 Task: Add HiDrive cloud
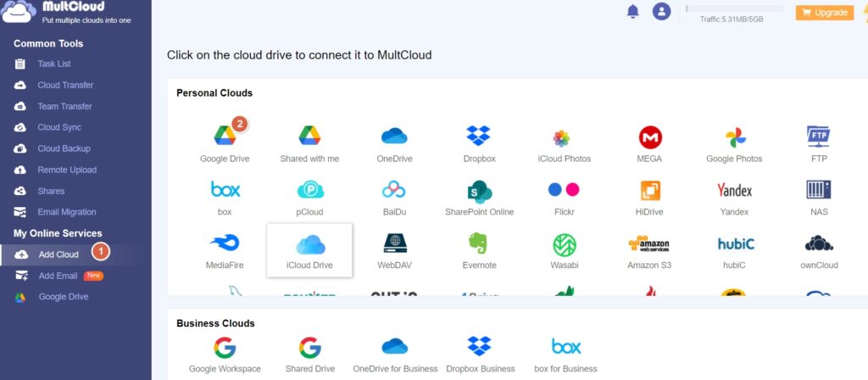(649, 197)
